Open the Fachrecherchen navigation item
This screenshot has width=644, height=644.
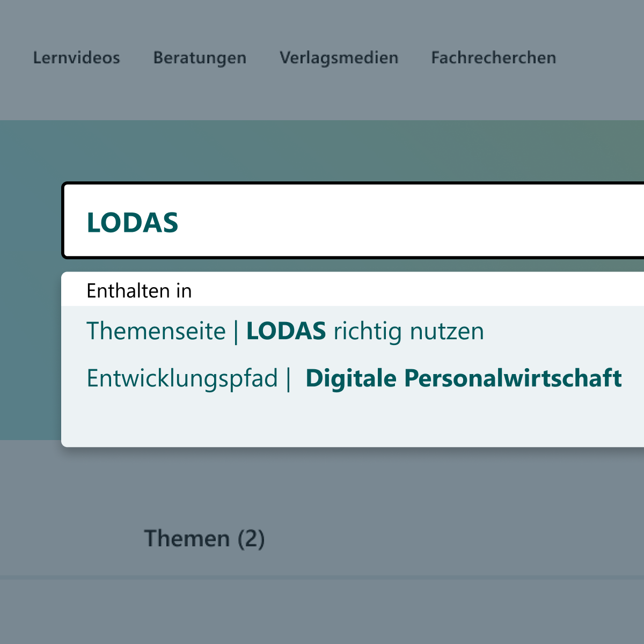pos(493,57)
